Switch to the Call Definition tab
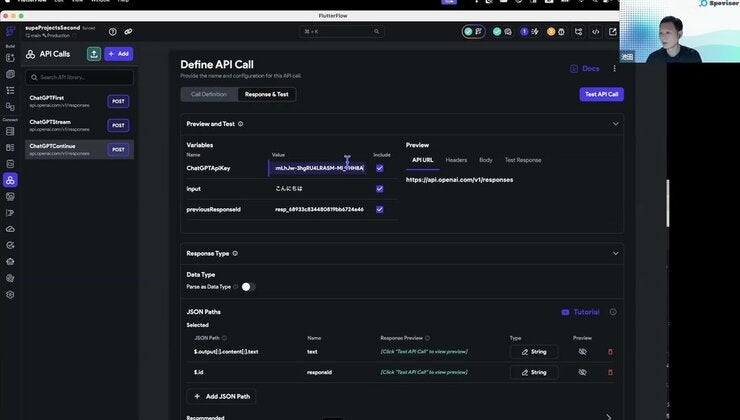Screen dimensions: 740x420 point(209,94)
